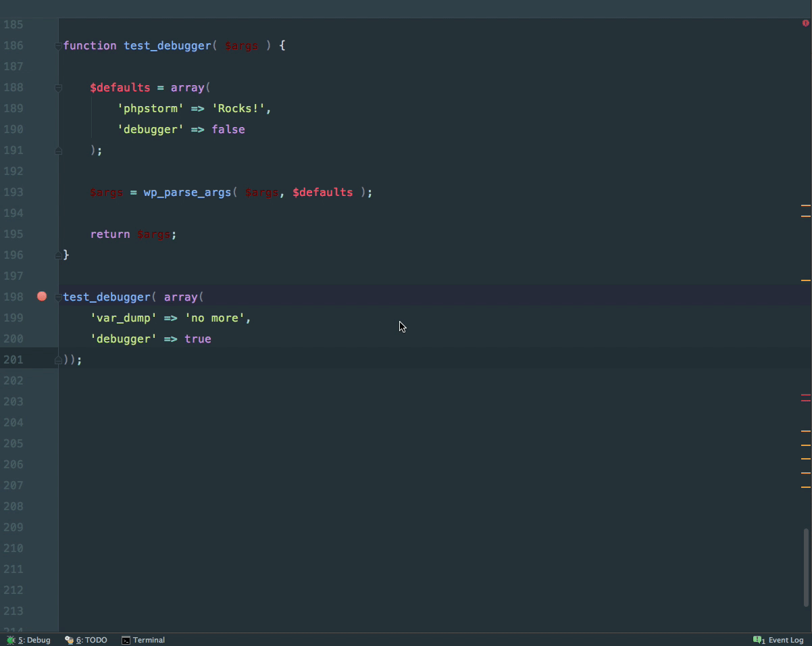
Task: Click line number 193 in the gutter
Action: click(x=14, y=192)
